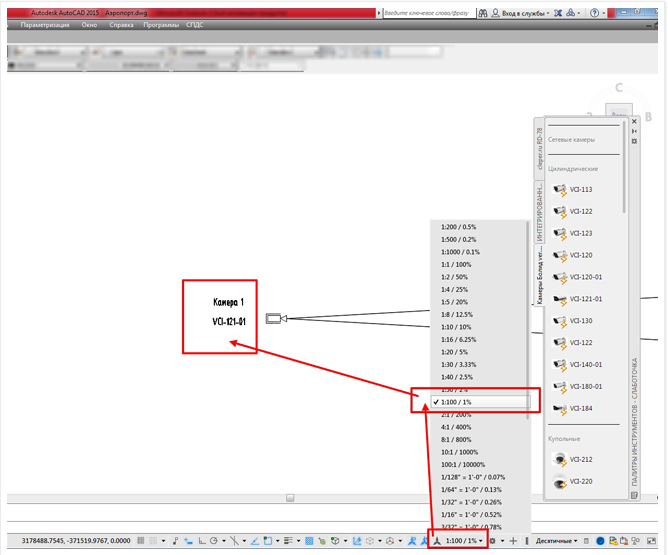Click the horizontal scrollbar thumb
Screen dimensions: 668x555
290,498
